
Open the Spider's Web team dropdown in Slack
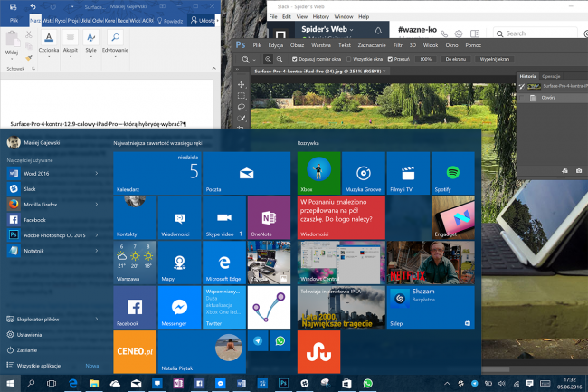(x=327, y=29)
